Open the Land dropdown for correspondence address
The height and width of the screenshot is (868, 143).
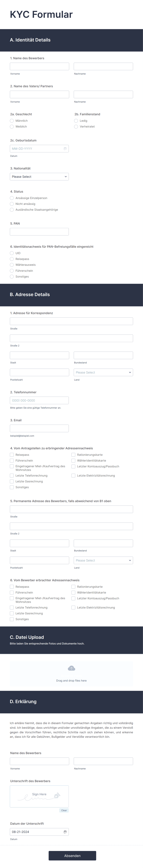point(103,372)
